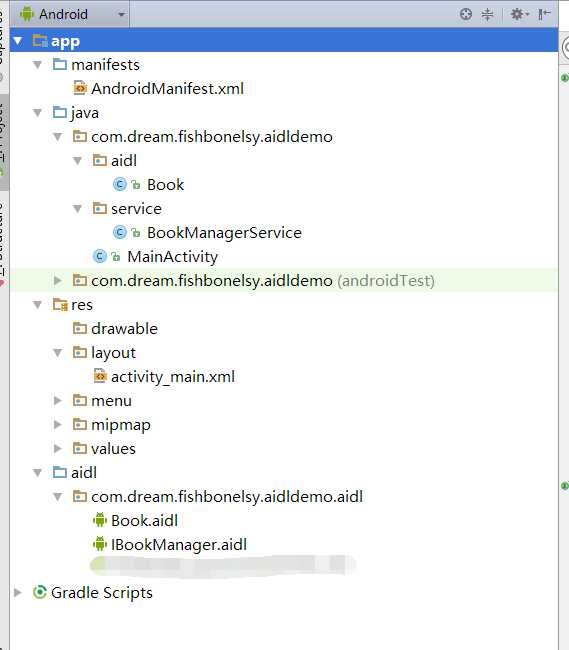
Task: Click the Book.aidl Android icon
Action: pyautogui.click(x=100, y=521)
